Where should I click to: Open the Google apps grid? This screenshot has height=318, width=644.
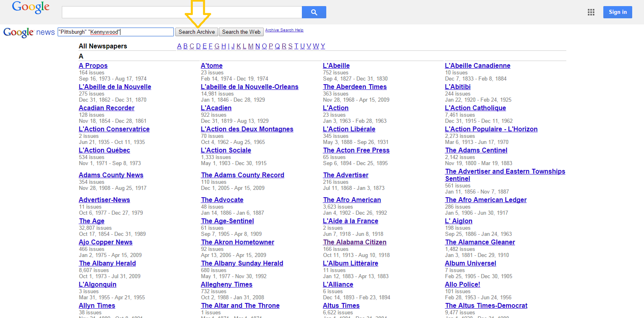(x=591, y=12)
